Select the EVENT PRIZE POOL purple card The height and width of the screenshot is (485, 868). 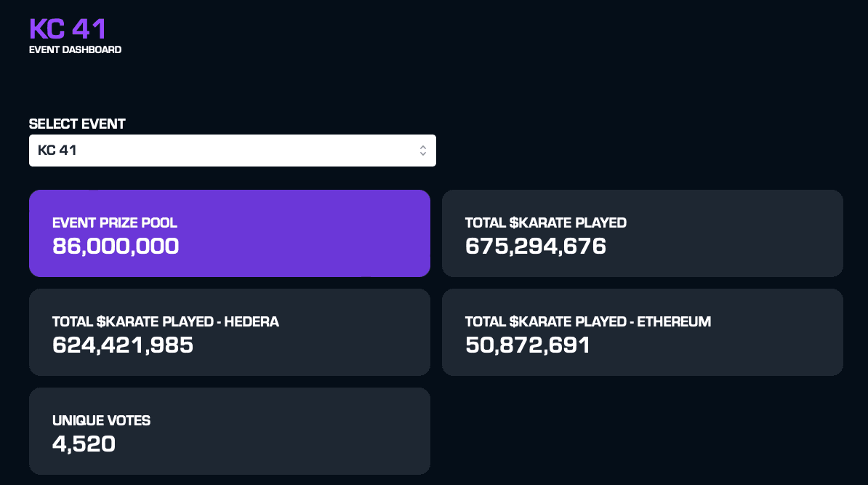[x=230, y=233]
